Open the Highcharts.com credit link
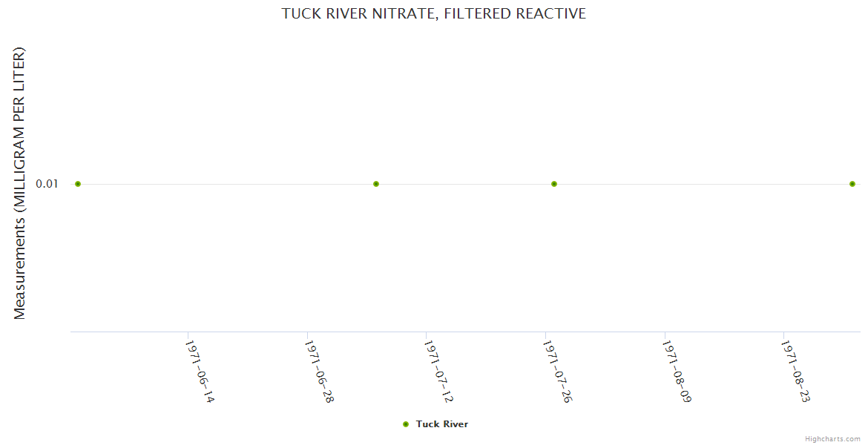Image resolution: width=868 pixels, height=445 pixels. [x=833, y=438]
